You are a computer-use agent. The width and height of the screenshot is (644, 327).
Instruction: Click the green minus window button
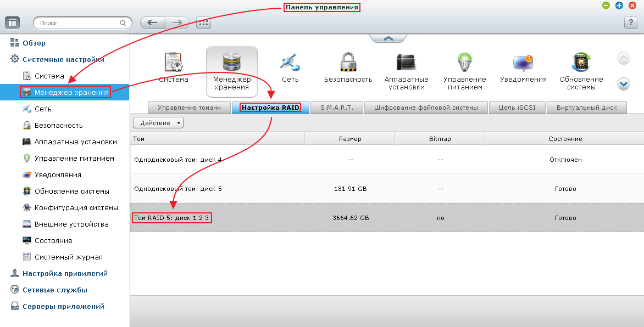606,5
